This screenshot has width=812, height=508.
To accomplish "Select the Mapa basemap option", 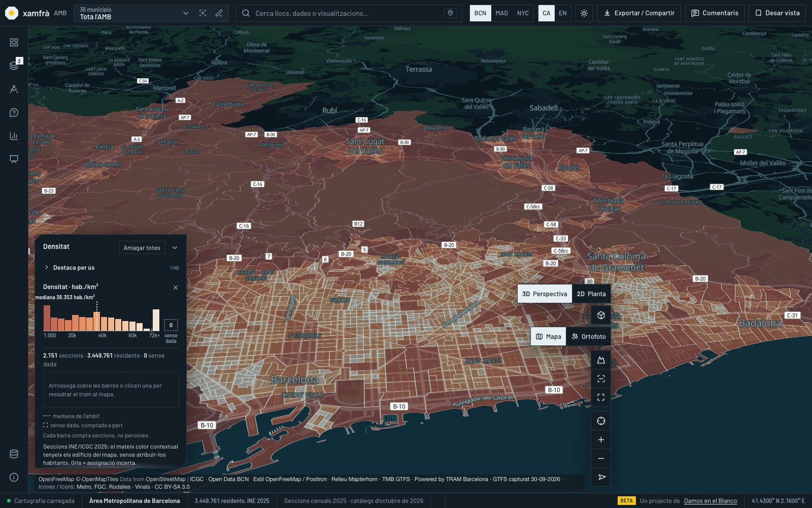I will (549, 336).
